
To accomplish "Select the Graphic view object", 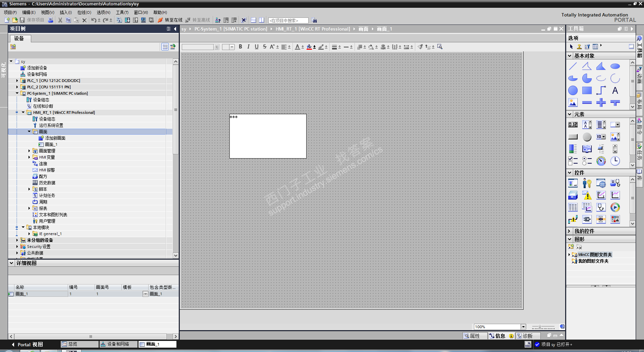I will click(x=573, y=102).
